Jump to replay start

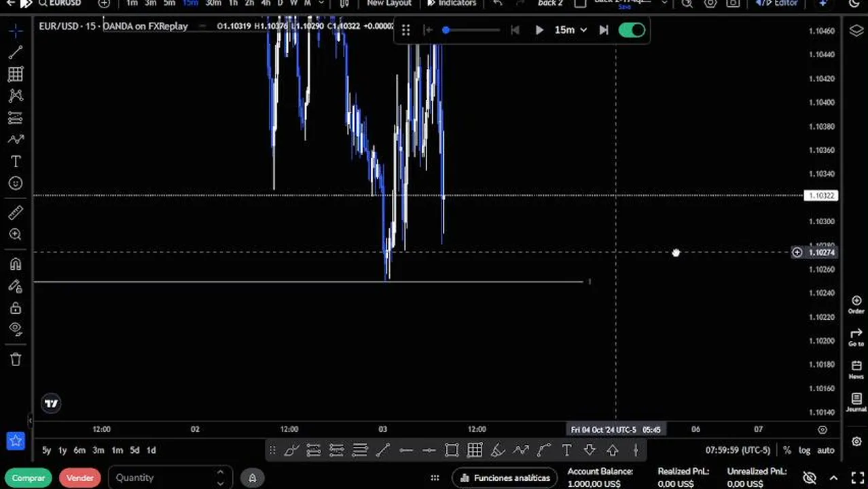(x=427, y=30)
